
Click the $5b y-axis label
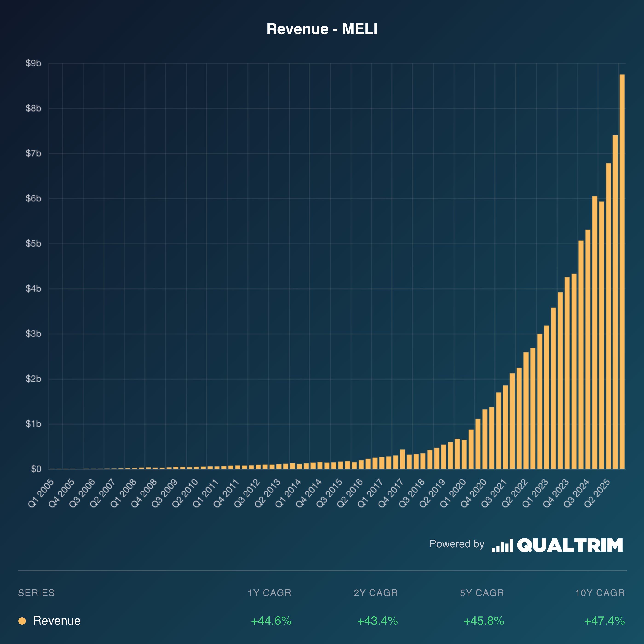pyautogui.click(x=33, y=244)
